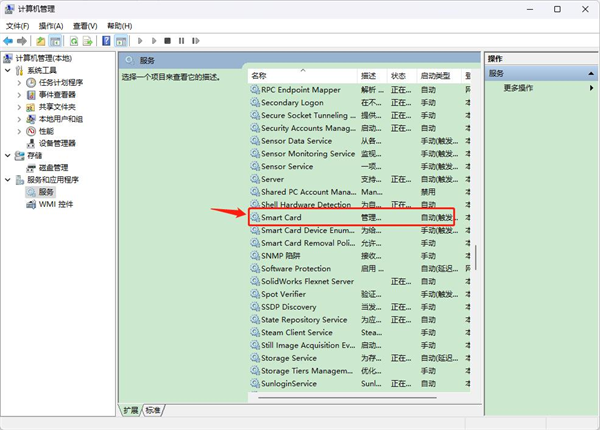Click the forward arrow toolbar icon
The width and height of the screenshot is (600, 430).
22,41
